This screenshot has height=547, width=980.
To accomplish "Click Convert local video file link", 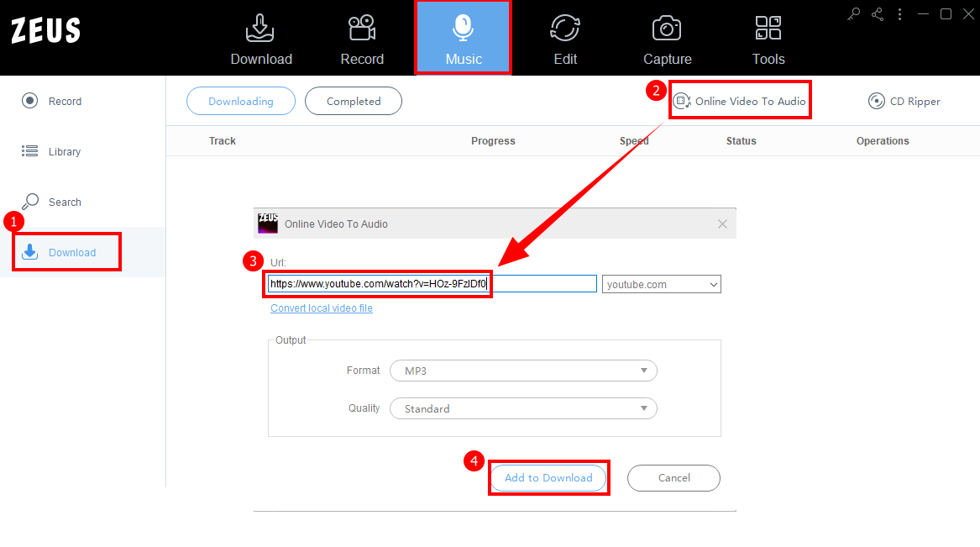I will pyautogui.click(x=322, y=308).
